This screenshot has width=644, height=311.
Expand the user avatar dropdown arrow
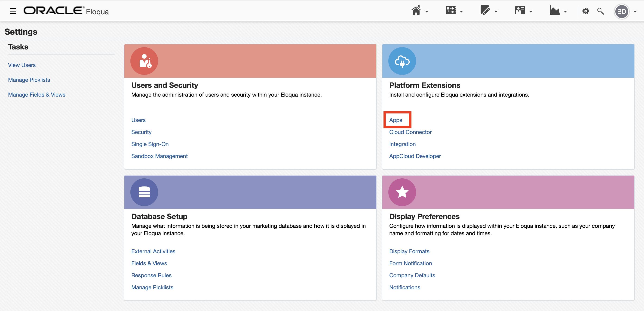click(635, 12)
